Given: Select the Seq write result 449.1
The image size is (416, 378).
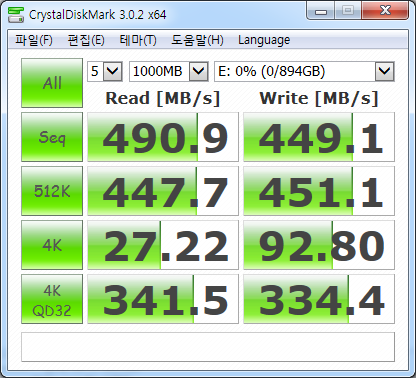Looking at the screenshot, I should [319, 137].
